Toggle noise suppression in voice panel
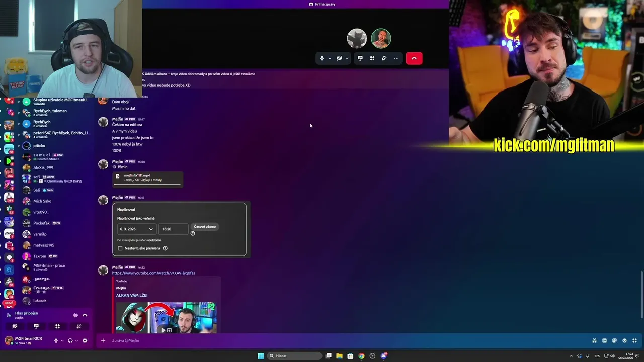Viewport: 644px width, 362px height. 75,315
